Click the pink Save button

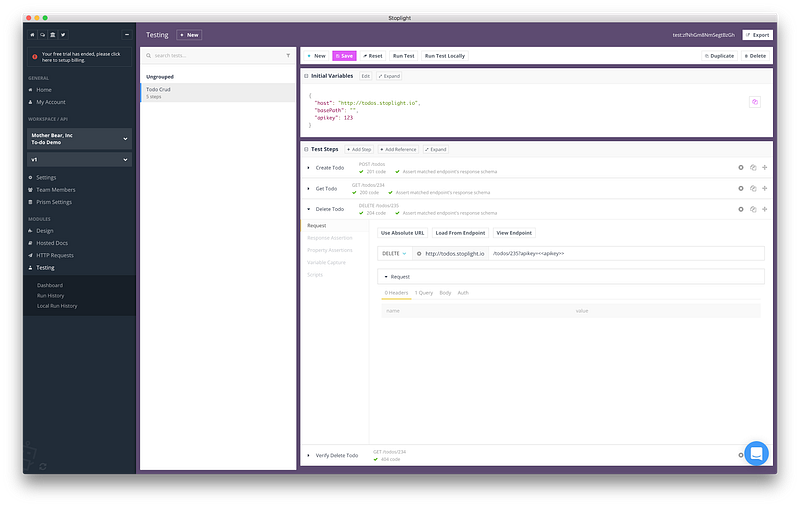point(344,56)
